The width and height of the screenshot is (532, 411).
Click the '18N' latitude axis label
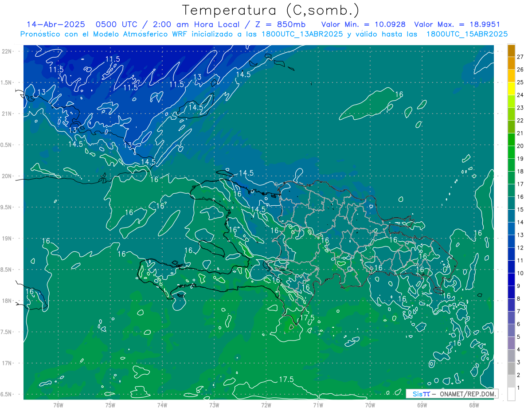coord(8,301)
